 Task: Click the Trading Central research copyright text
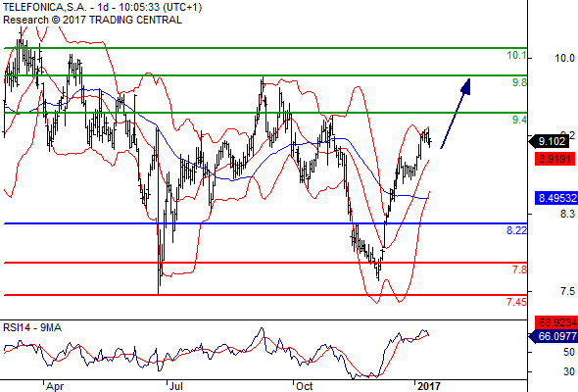tap(92, 20)
